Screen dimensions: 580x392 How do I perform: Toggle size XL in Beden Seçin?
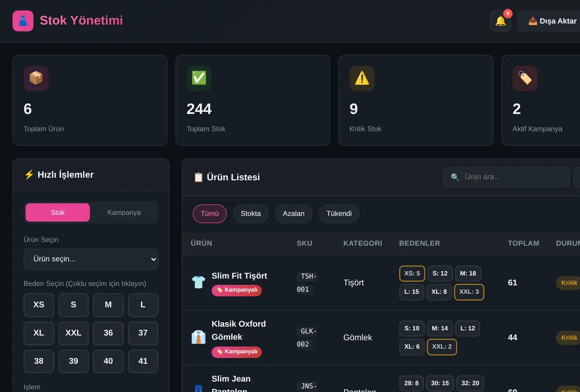point(39,333)
